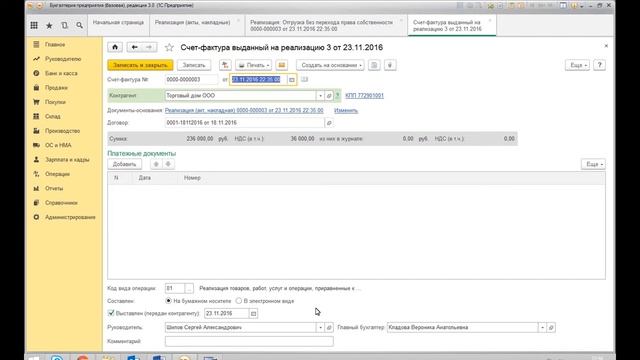Image resolution: width=640 pixels, height=360 pixels.
Task: Open top toolbar Ещё menu
Action: 578,65
